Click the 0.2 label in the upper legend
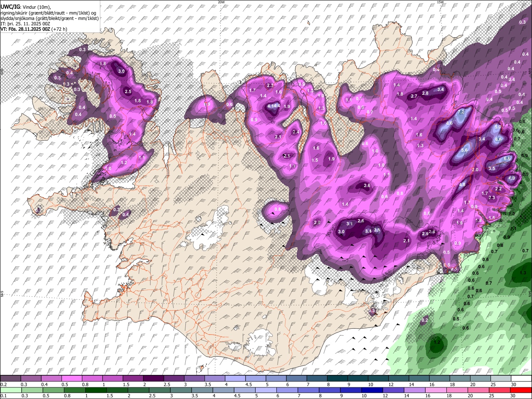The image size is (532, 399). click(x=3, y=384)
